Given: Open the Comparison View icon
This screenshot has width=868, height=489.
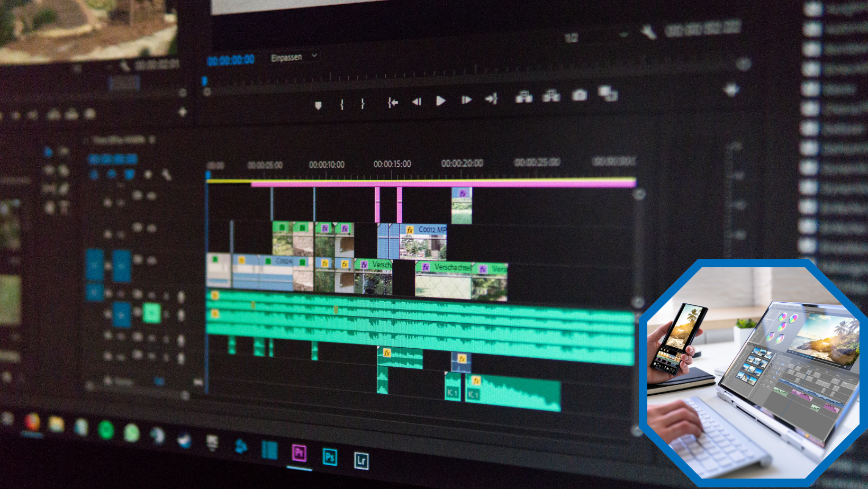Looking at the screenshot, I should click(608, 94).
